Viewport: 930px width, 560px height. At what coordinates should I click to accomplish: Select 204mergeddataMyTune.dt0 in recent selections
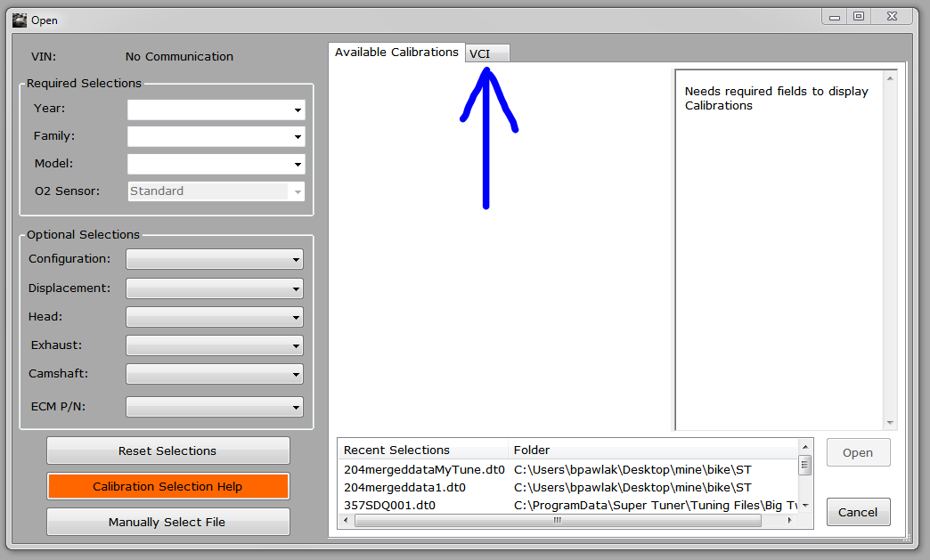(424, 469)
